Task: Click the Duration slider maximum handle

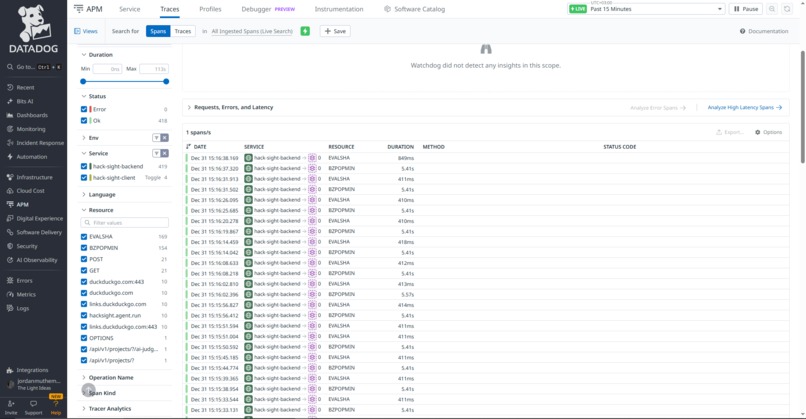Action: [166, 81]
